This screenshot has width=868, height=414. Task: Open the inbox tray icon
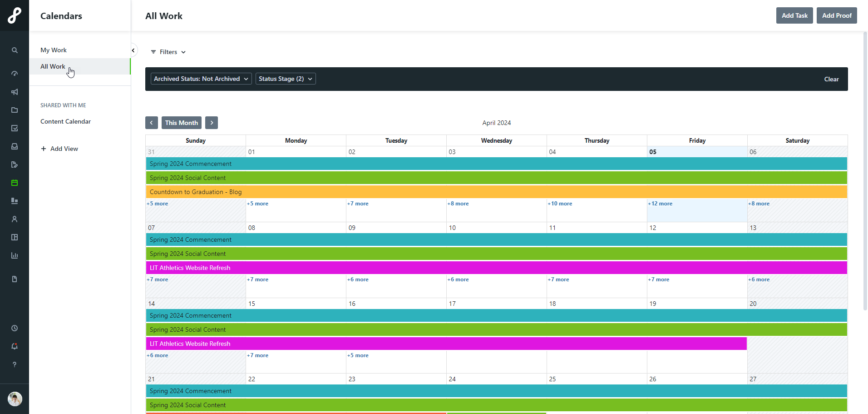tap(15, 146)
